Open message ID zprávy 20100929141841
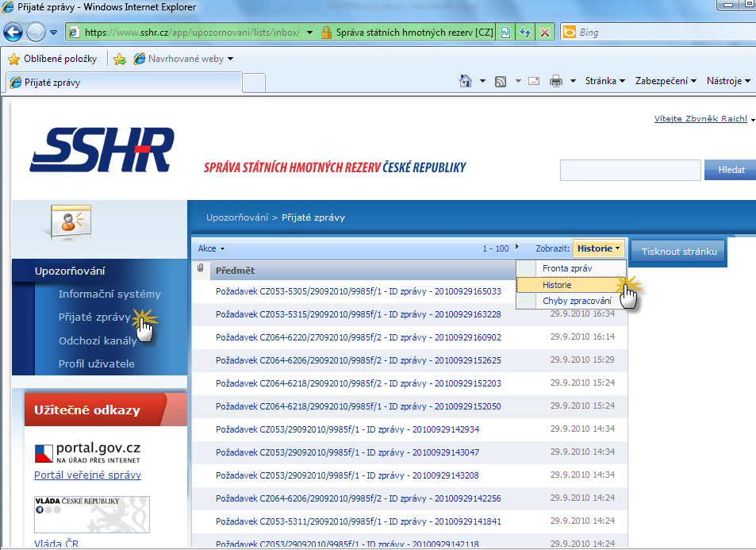This screenshot has width=756, height=550. (359, 521)
